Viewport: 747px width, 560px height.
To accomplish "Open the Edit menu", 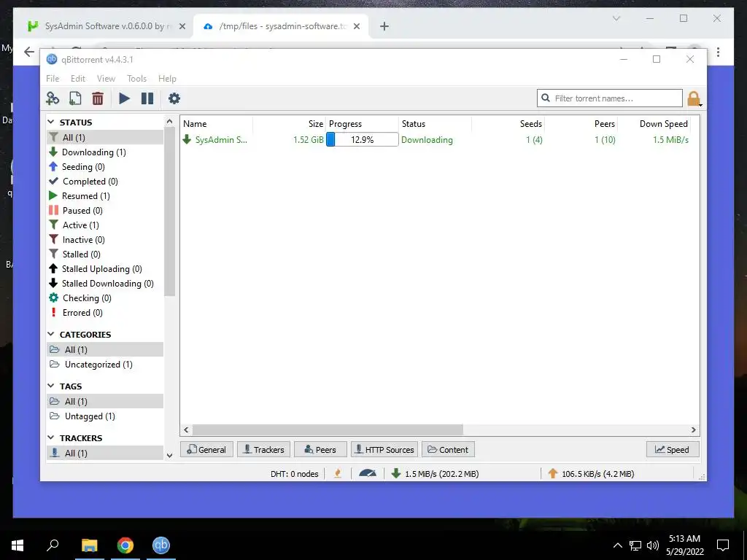I will pos(77,79).
